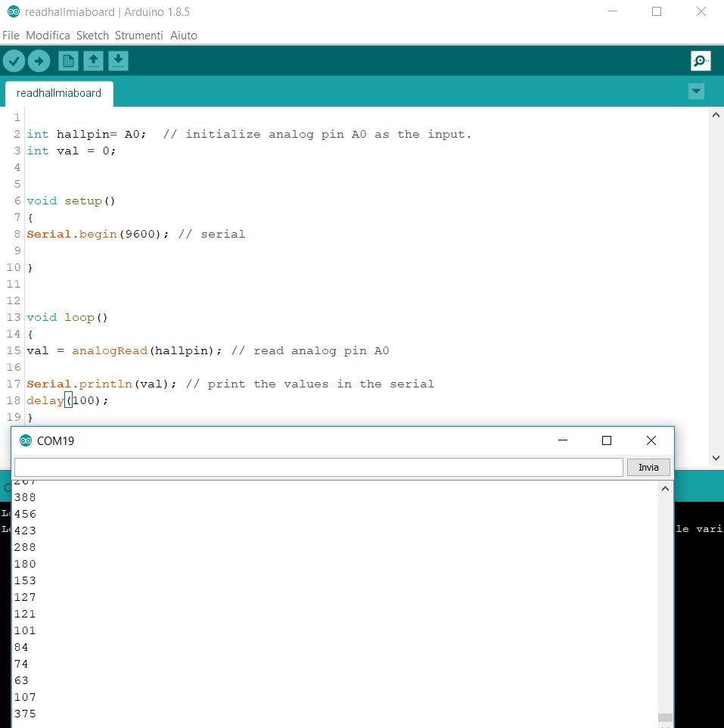724x728 pixels.
Task: Focus the serial monitor text input field
Action: [x=318, y=467]
